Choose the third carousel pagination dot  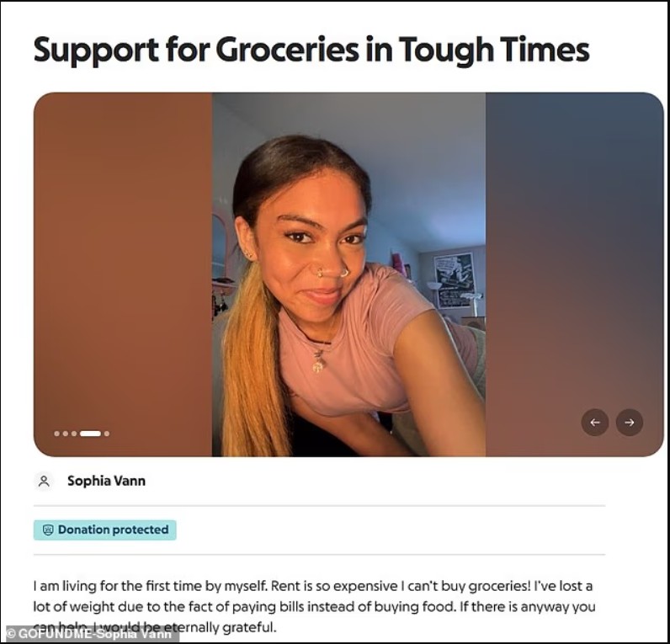pyautogui.click(x=74, y=434)
